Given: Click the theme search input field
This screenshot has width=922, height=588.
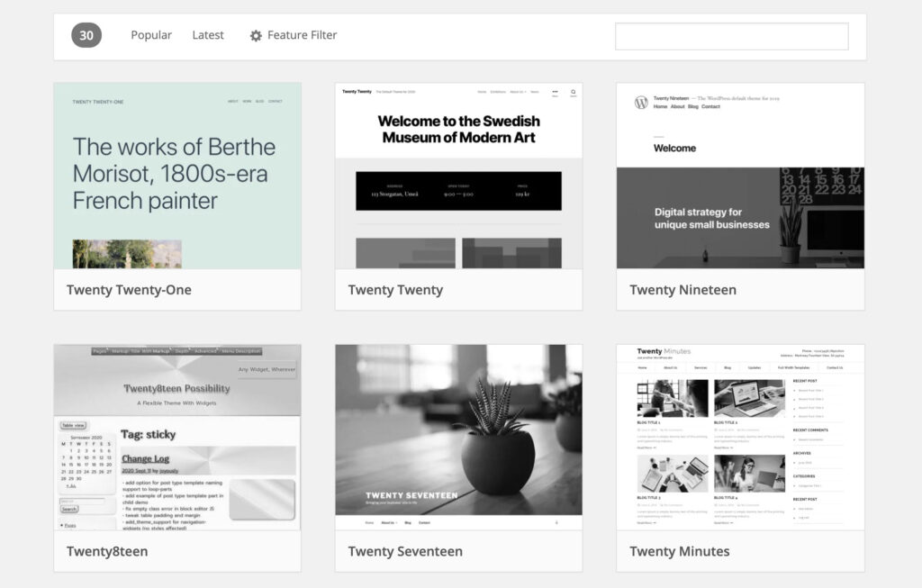Looking at the screenshot, I should coord(731,36).
